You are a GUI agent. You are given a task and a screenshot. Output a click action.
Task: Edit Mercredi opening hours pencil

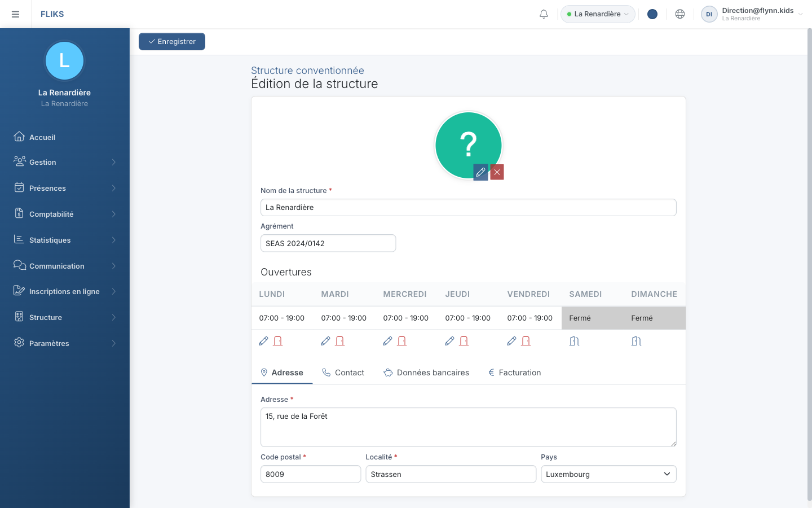(x=387, y=341)
